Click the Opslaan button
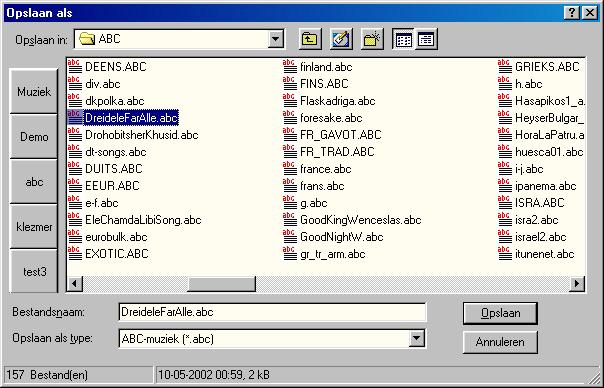The width and height of the screenshot is (604, 388). 500,313
